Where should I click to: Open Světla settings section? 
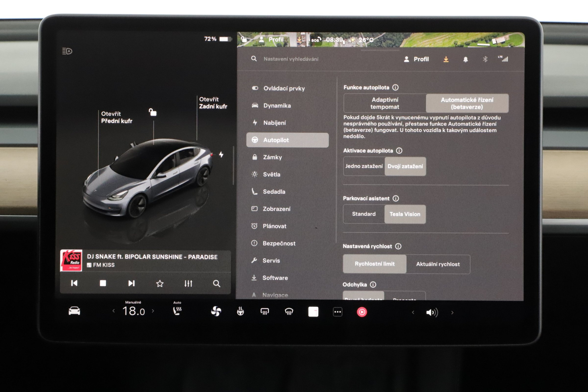[x=287, y=175]
